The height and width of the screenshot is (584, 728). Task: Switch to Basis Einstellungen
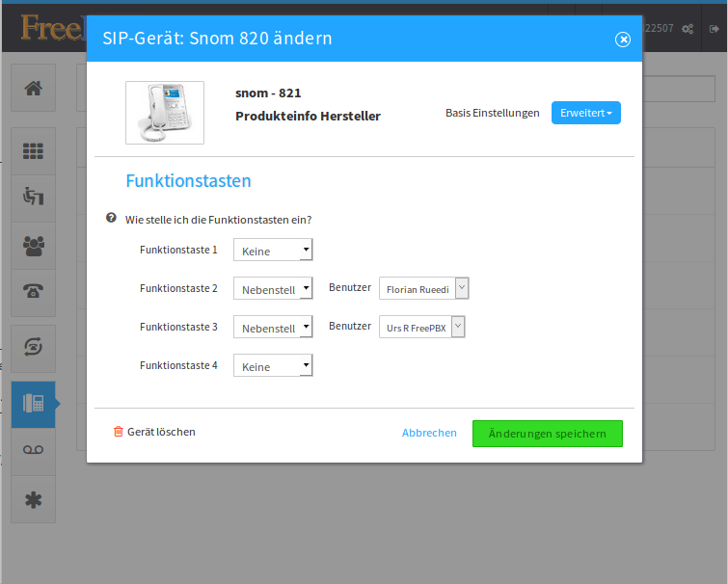(x=492, y=113)
